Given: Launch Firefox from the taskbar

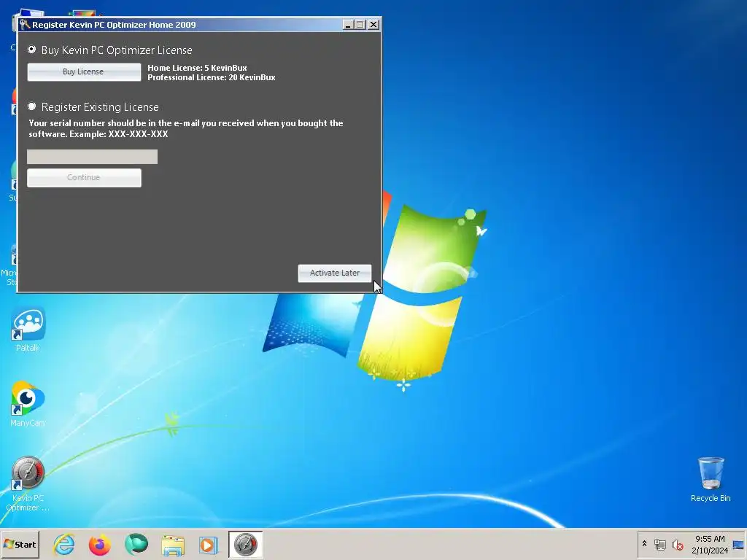Looking at the screenshot, I should pyautogui.click(x=99, y=544).
